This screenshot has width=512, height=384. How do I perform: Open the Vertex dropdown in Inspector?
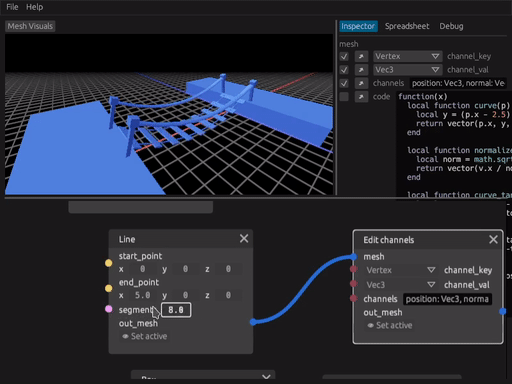click(x=407, y=56)
